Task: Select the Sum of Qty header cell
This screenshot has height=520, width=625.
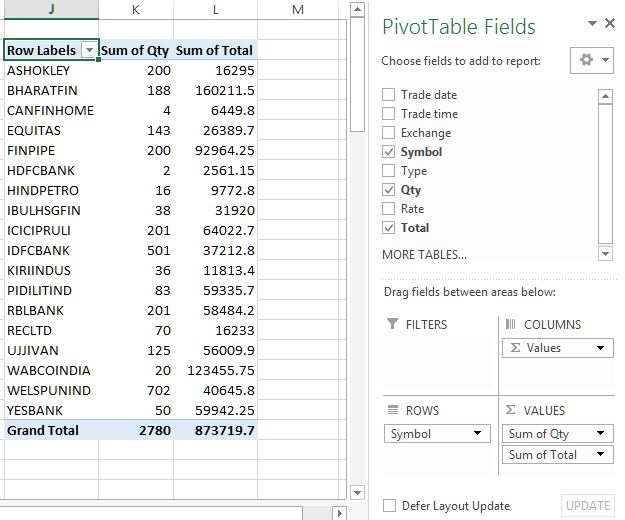Action: pyautogui.click(x=136, y=50)
